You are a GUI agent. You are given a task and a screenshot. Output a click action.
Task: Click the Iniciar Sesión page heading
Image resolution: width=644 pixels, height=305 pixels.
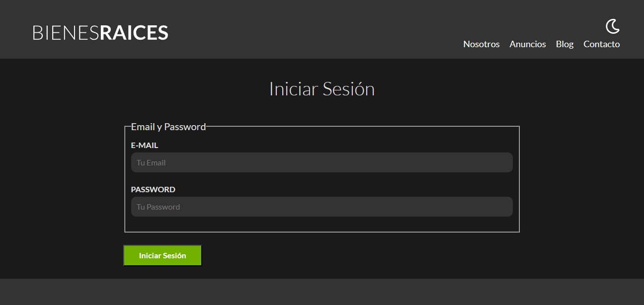point(322,89)
